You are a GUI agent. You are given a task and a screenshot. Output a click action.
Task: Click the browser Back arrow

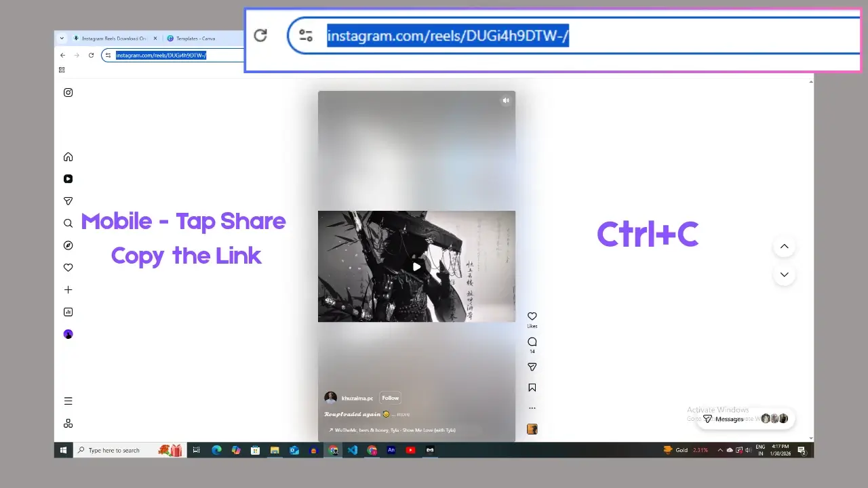click(x=63, y=55)
